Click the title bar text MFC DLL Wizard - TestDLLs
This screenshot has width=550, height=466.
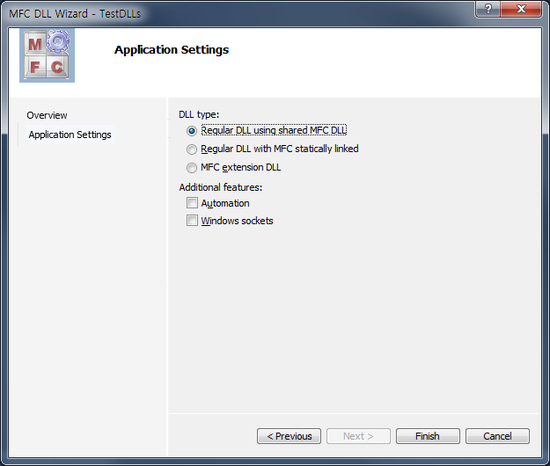pos(75,14)
